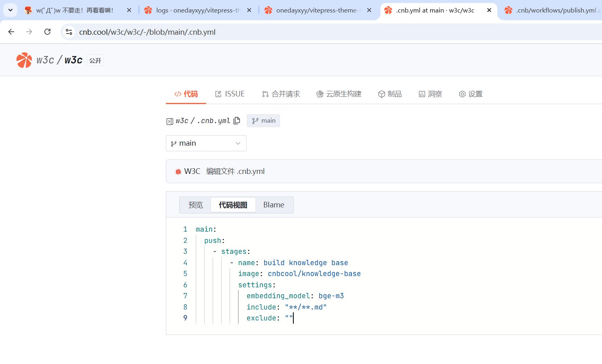Click the include '**/**.md' value

point(306,307)
